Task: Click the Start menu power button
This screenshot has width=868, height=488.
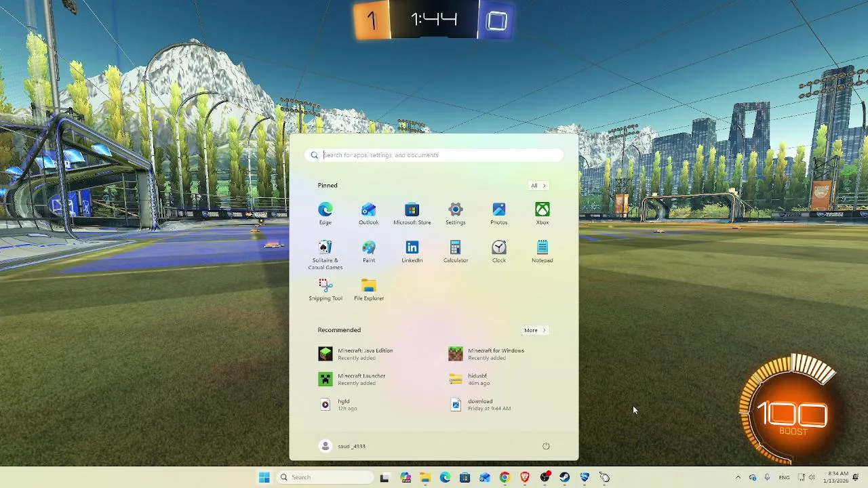Action: click(x=546, y=446)
